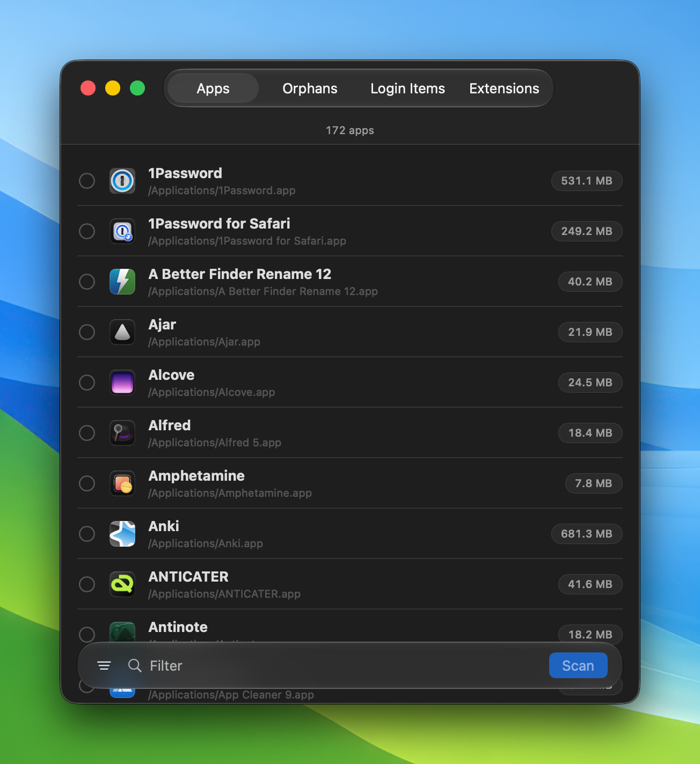Click the Amphetamine app icon
Viewport: 700px width, 764px height.
point(122,483)
